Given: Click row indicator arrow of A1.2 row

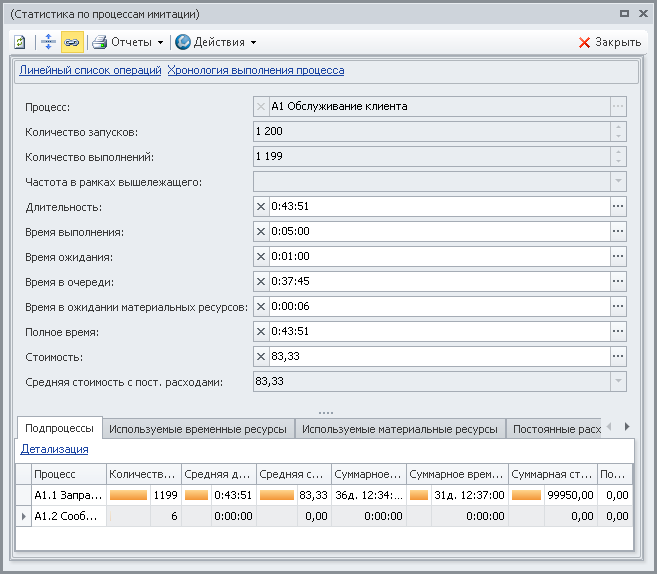Looking at the screenshot, I should (x=24, y=516).
